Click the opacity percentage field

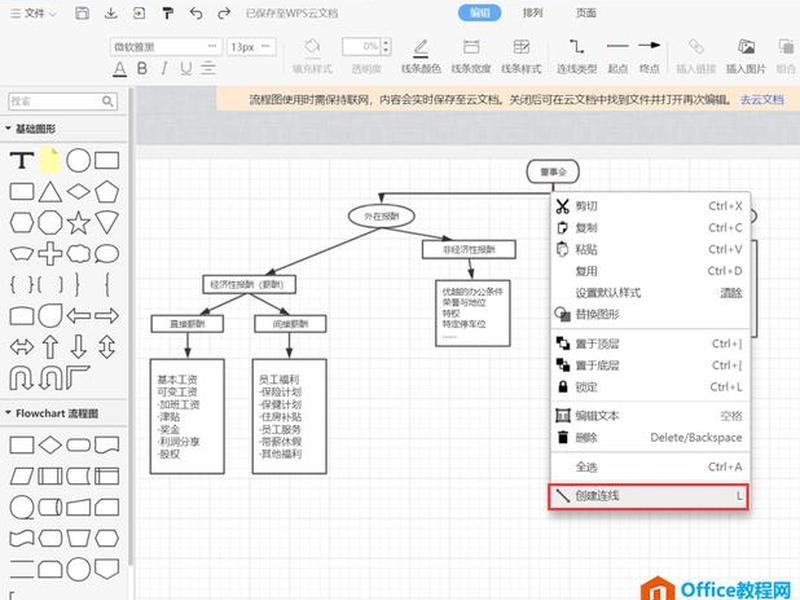(361, 47)
